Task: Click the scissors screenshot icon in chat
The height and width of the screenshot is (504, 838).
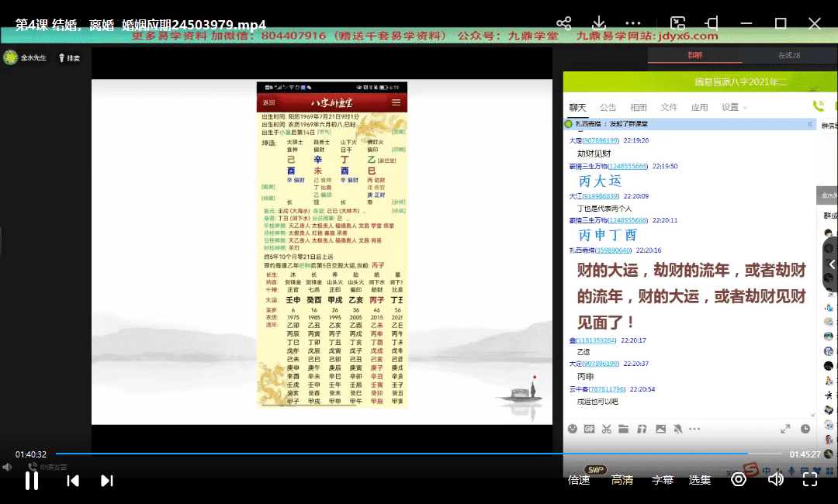Action: 607,429
